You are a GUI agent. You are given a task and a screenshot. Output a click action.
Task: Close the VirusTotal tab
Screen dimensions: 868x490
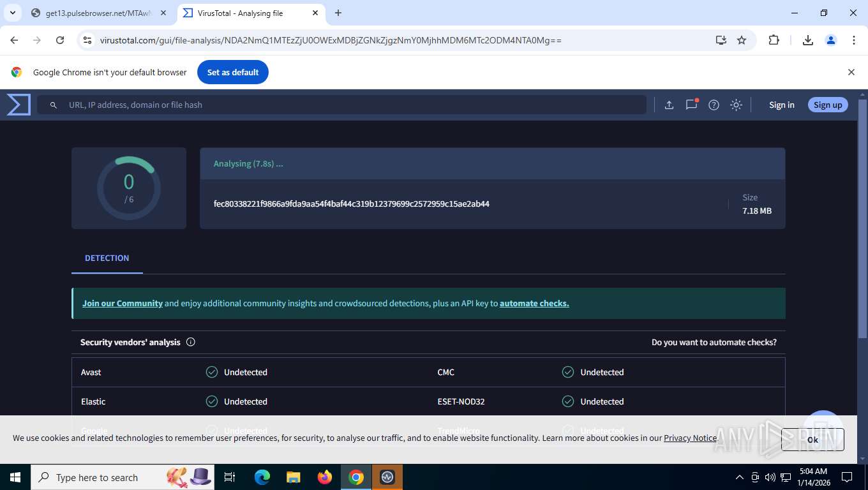(315, 13)
